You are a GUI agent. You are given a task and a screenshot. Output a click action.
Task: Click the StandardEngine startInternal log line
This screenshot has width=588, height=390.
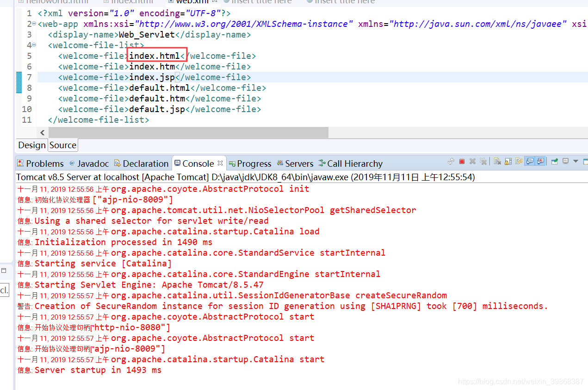199,274
